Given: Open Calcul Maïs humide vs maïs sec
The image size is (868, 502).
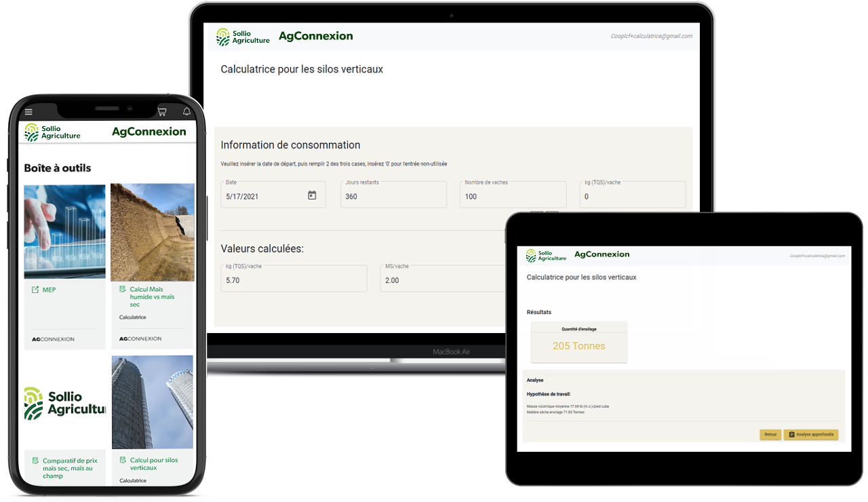Looking at the screenshot, I should pos(152,297).
